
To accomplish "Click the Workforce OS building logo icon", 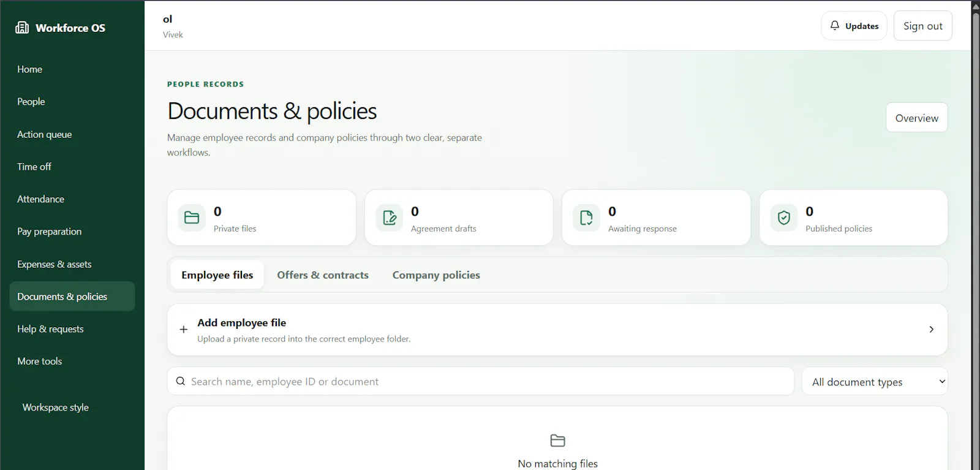I will click(22, 28).
